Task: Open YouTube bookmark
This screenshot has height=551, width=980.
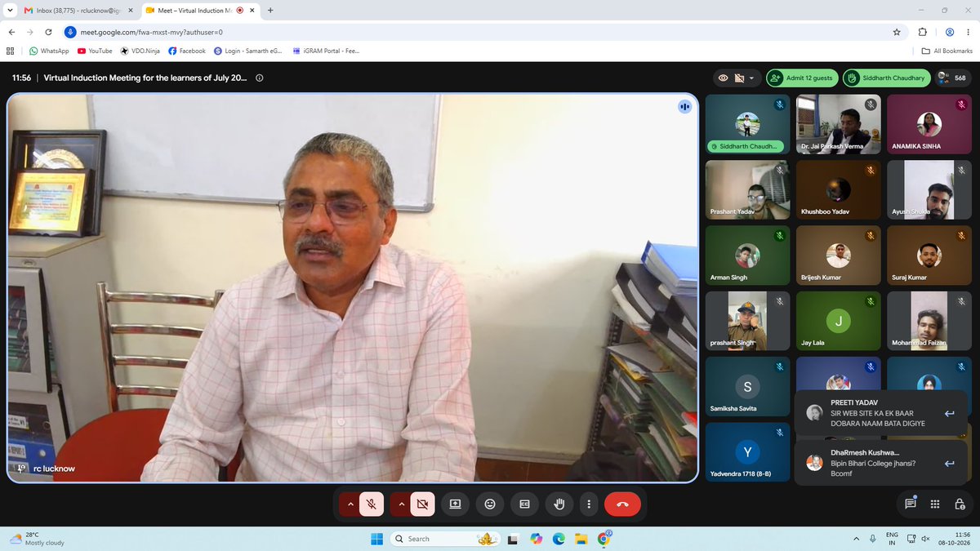Action: 95,51
